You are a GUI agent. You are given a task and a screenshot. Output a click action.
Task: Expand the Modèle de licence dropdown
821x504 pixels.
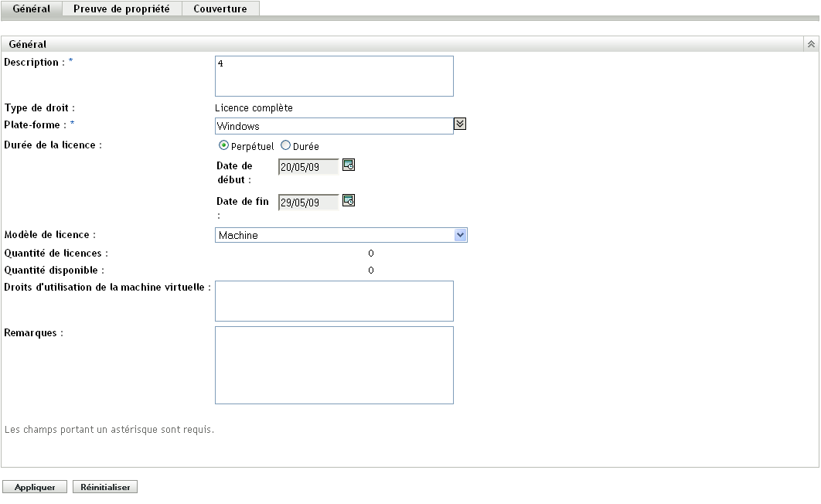click(x=460, y=235)
